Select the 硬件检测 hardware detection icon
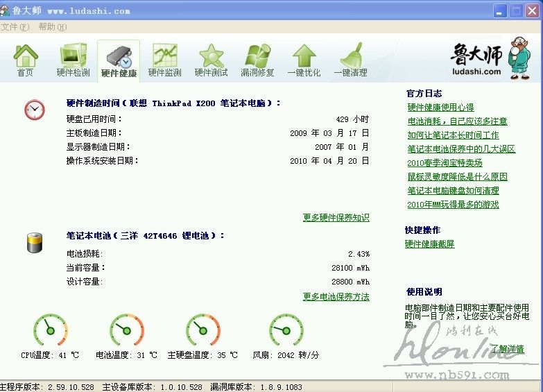The image size is (543, 392). click(73, 60)
